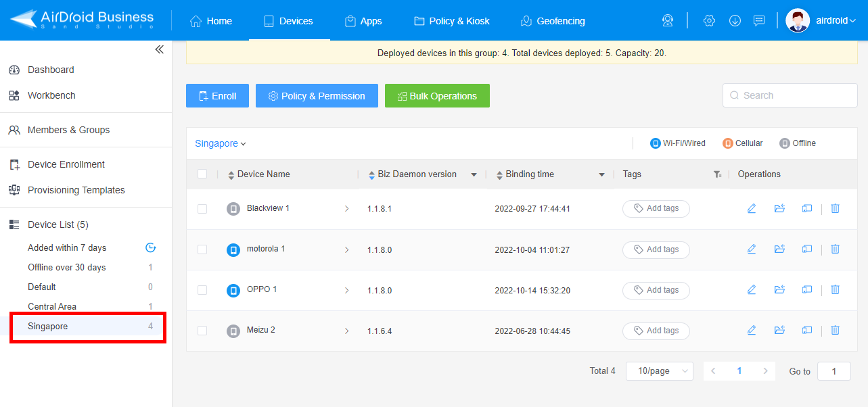The width and height of the screenshot is (868, 407).
Task: Move Meizu 2 to another group
Action: point(779,330)
